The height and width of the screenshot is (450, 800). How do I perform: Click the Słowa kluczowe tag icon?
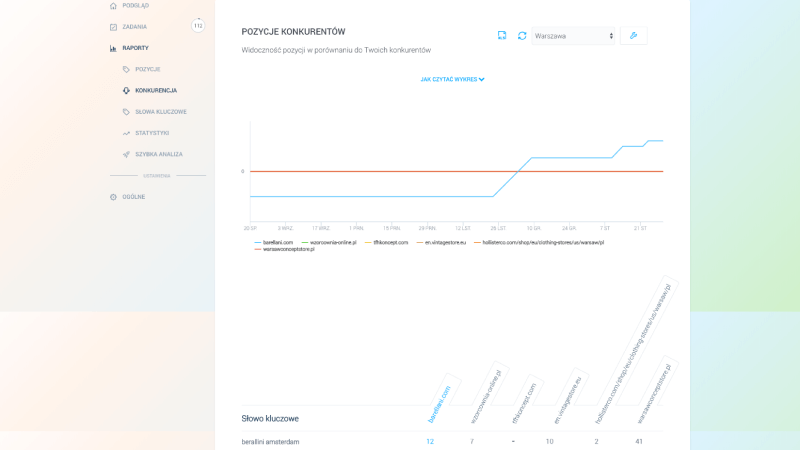coord(126,112)
